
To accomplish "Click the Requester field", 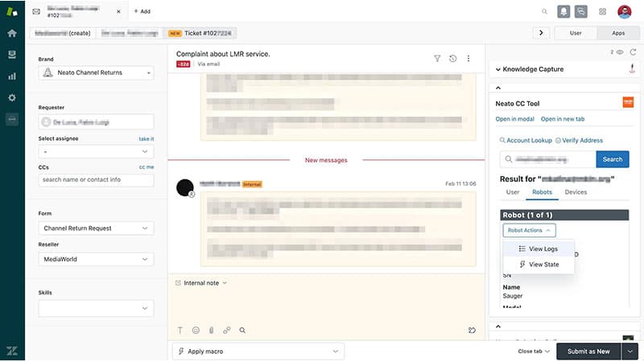I will 96,122.
